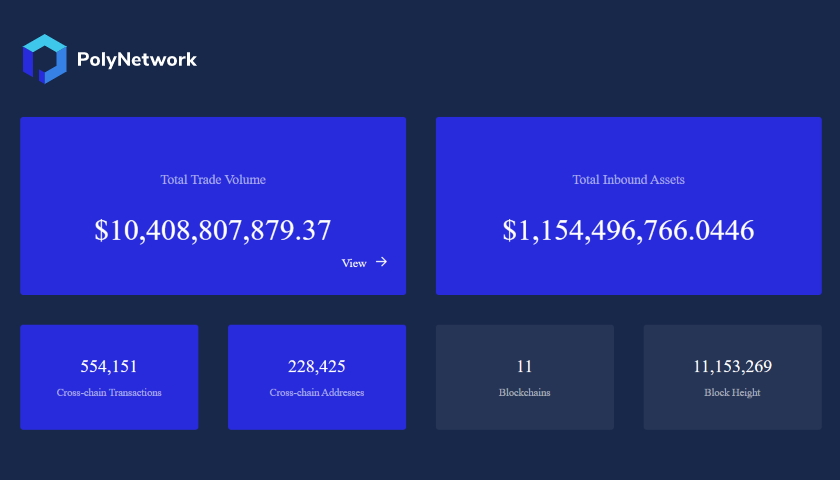Screen dimensions: 840x480
Task: Click the $1,154,496,766.0446 inbound assets value
Action: tap(628, 230)
